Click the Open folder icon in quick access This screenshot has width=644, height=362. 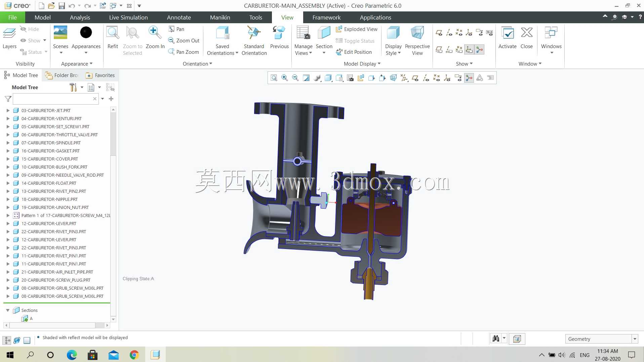coord(51,6)
